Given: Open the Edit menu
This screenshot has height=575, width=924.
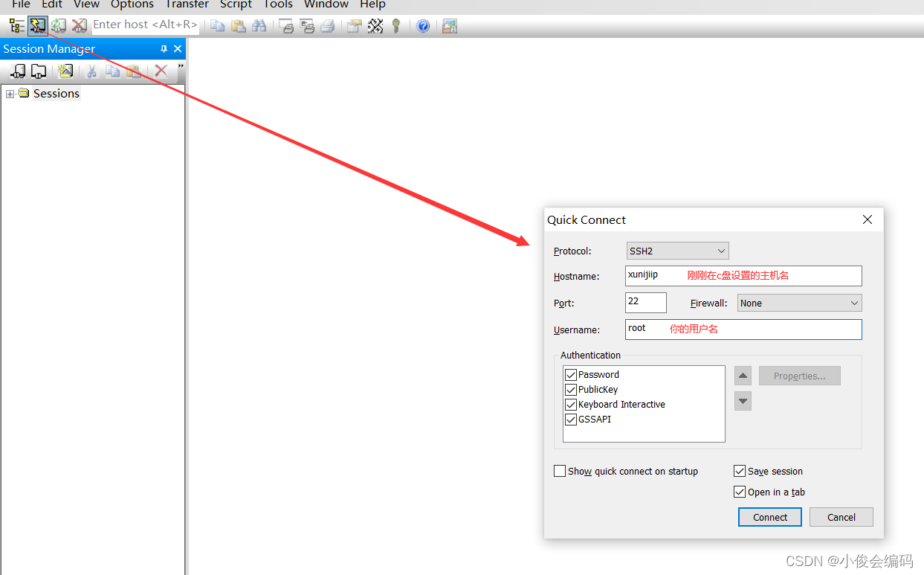Looking at the screenshot, I should point(52,4).
